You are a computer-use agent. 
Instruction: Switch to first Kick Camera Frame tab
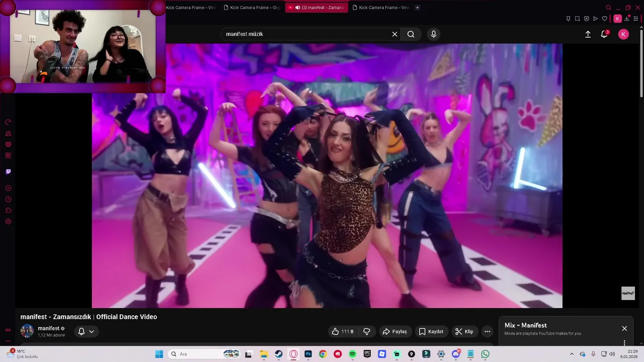point(190,8)
